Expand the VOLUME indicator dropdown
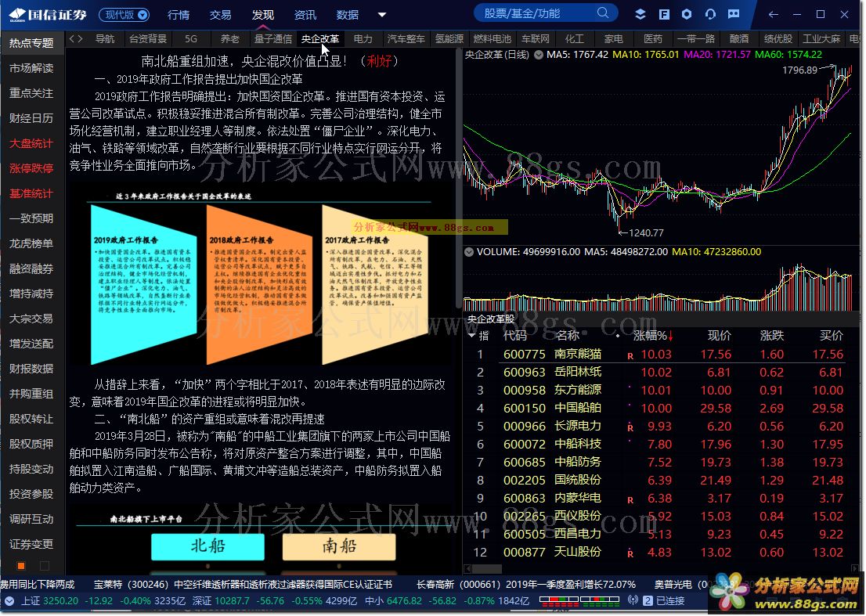The width and height of the screenshot is (866, 616). point(469,252)
